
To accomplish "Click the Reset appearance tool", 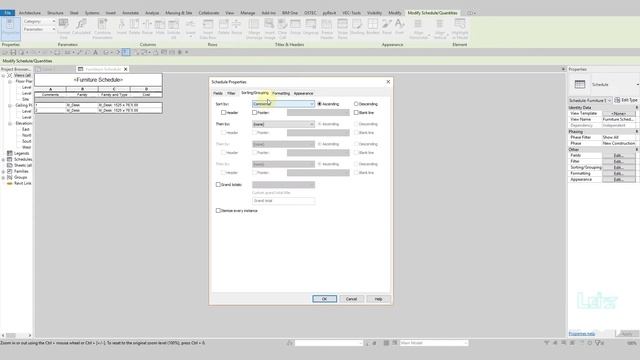I will 387,27.
